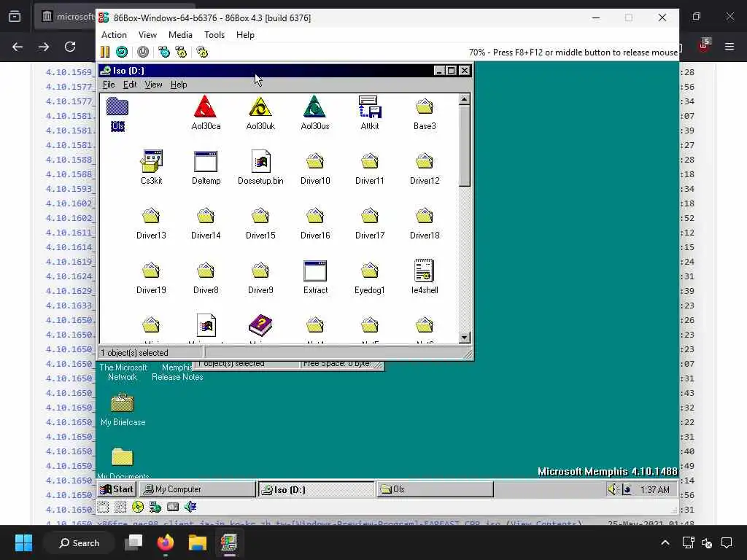Image resolution: width=747 pixels, height=560 pixels.
Task: Click the grey ACPI power shutdown icon
Action: (143, 52)
